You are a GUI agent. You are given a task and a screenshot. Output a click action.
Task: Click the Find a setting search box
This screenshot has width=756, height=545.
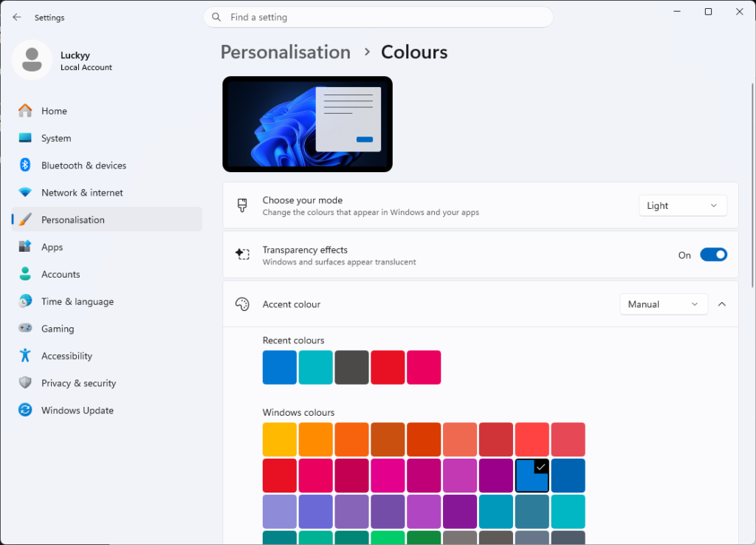click(378, 18)
